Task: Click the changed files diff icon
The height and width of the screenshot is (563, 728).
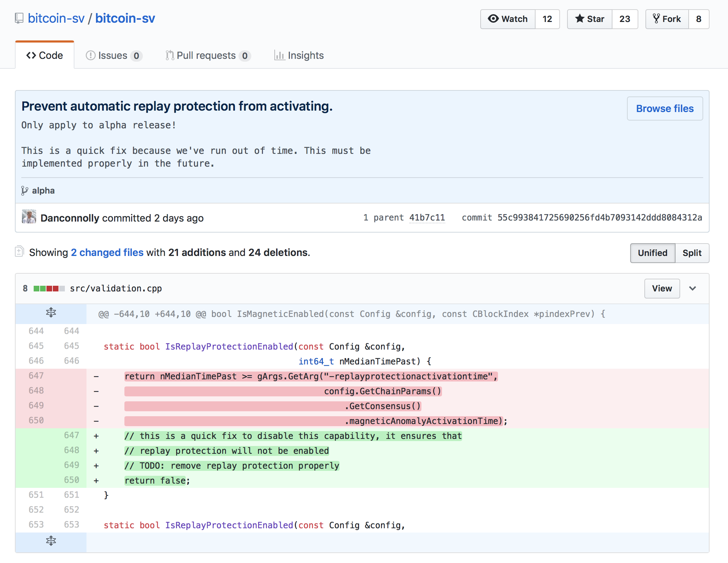Action: coord(19,251)
